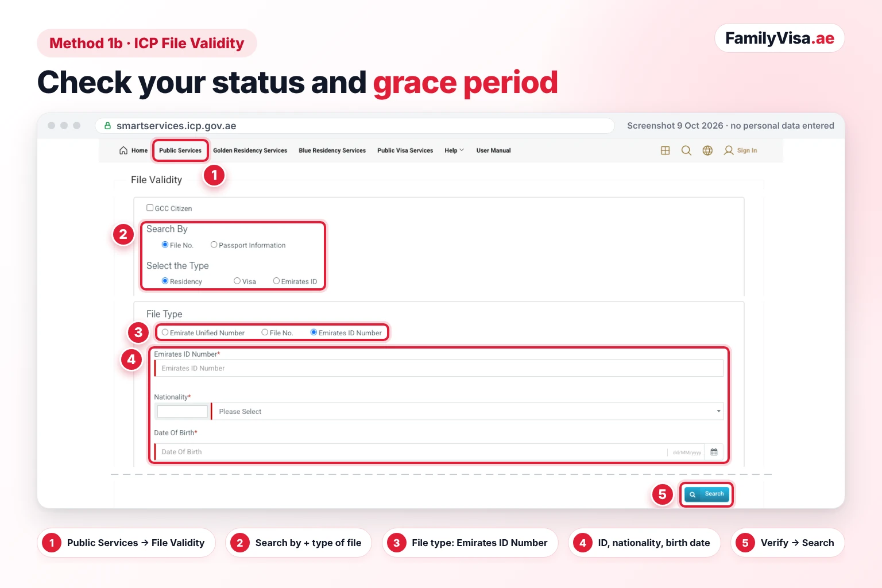Choose the Residency type radio
This screenshot has height=588, width=882.
165,281
